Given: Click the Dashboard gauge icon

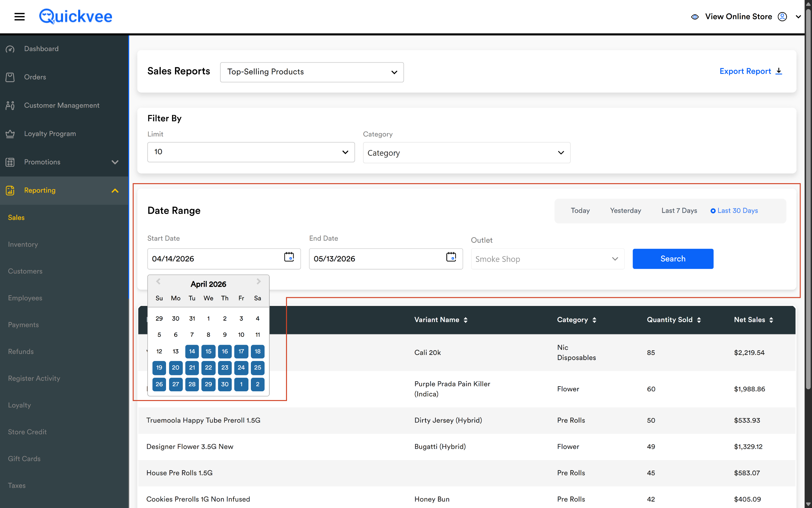Looking at the screenshot, I should 10,49.
